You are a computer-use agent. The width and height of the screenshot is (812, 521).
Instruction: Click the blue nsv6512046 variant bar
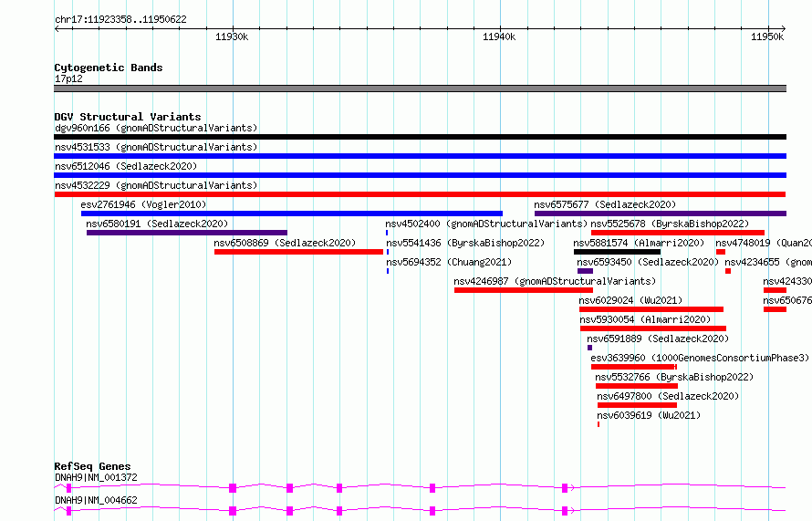point(420,175)
